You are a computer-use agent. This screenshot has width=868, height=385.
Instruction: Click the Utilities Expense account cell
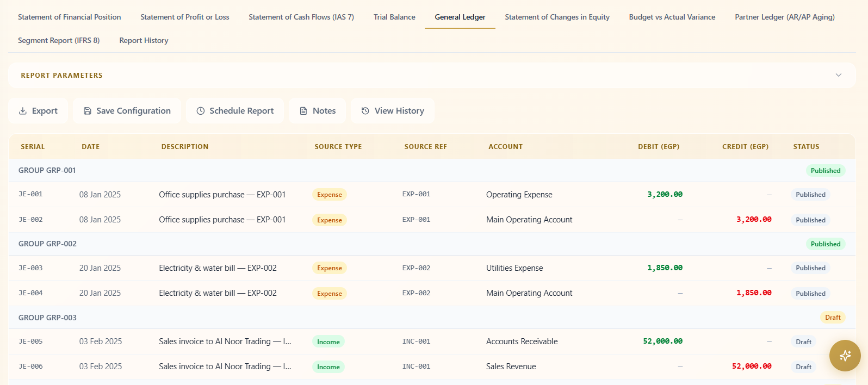pos(514,268)
